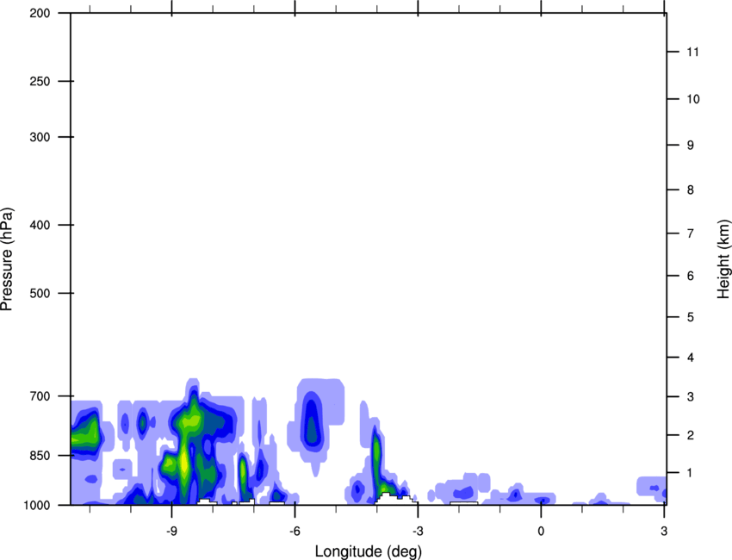
Task: Click height tick label '11'
Action: (x=693, y=52)
